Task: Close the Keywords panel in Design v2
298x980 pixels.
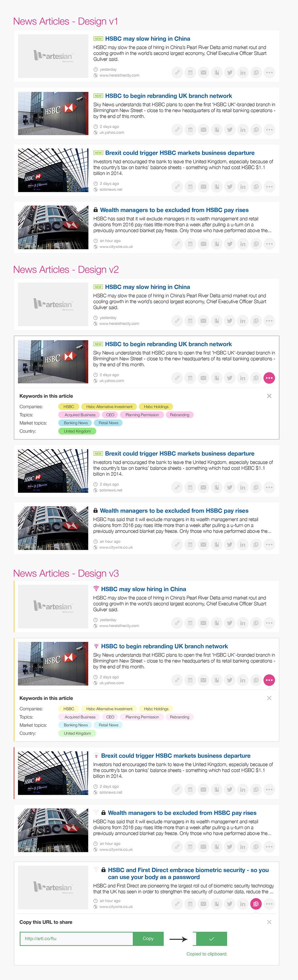Action: [x=269, y=396]
